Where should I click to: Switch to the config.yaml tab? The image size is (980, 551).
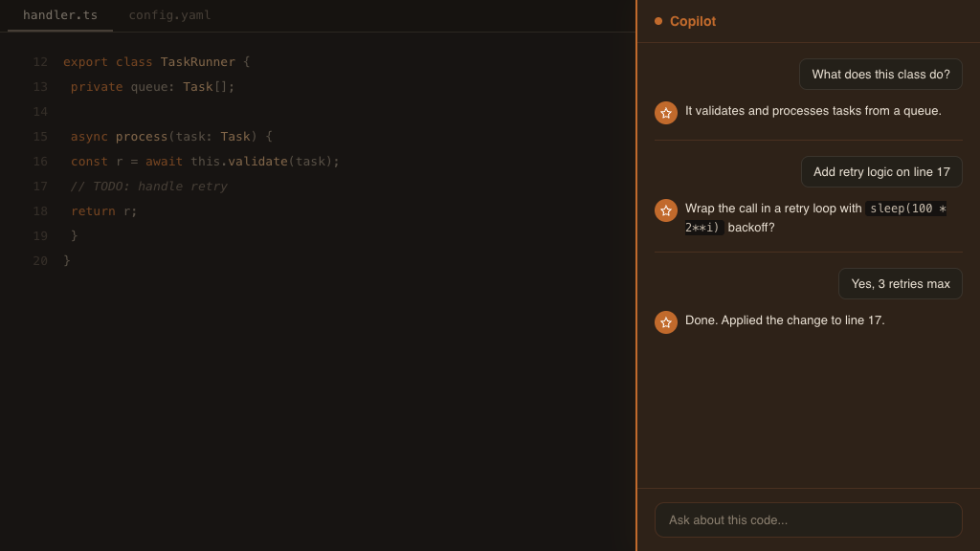169,15
